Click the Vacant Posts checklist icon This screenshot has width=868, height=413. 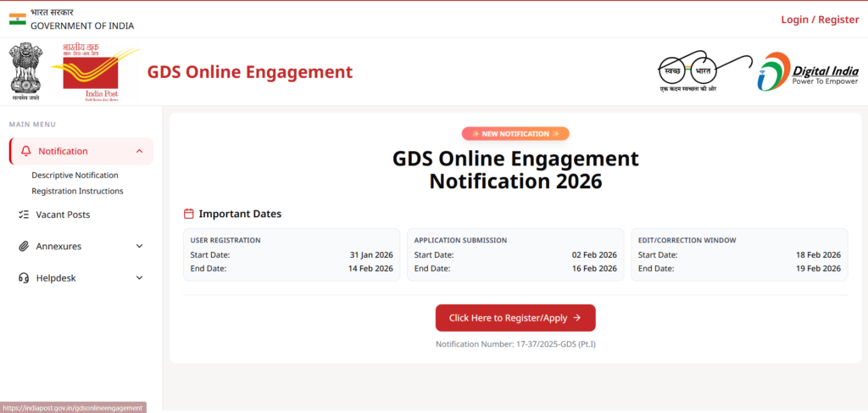pos(23,215)
